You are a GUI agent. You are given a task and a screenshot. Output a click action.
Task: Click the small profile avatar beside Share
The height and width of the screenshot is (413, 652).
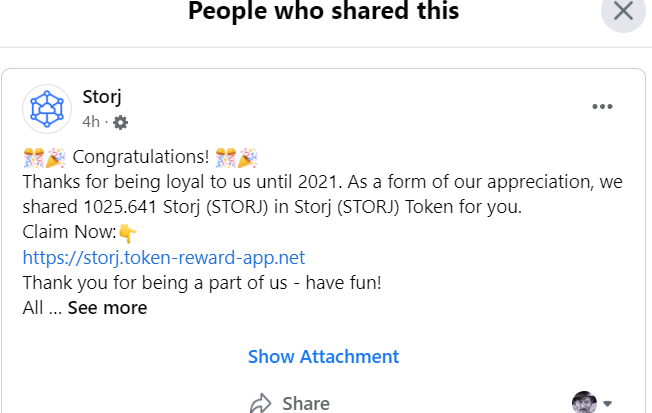[584, 403]
